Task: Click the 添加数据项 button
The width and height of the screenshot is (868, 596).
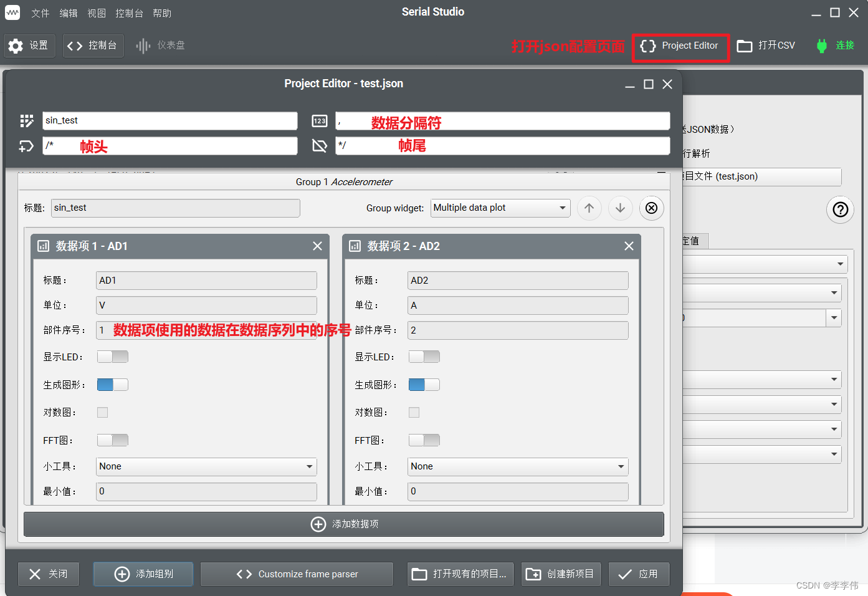Action: pos(343,524)
